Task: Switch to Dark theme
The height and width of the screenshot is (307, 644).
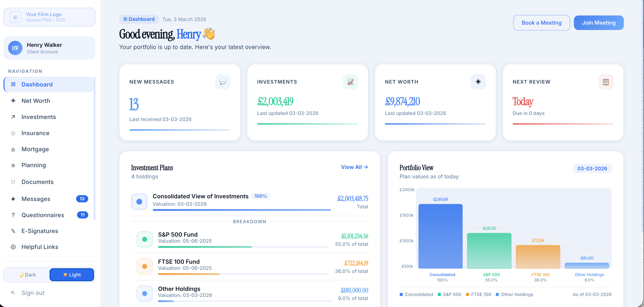Action: [27, 275]
